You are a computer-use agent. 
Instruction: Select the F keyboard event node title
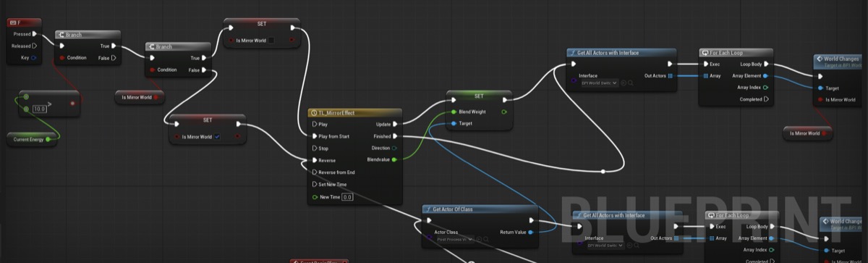[23, 23]
